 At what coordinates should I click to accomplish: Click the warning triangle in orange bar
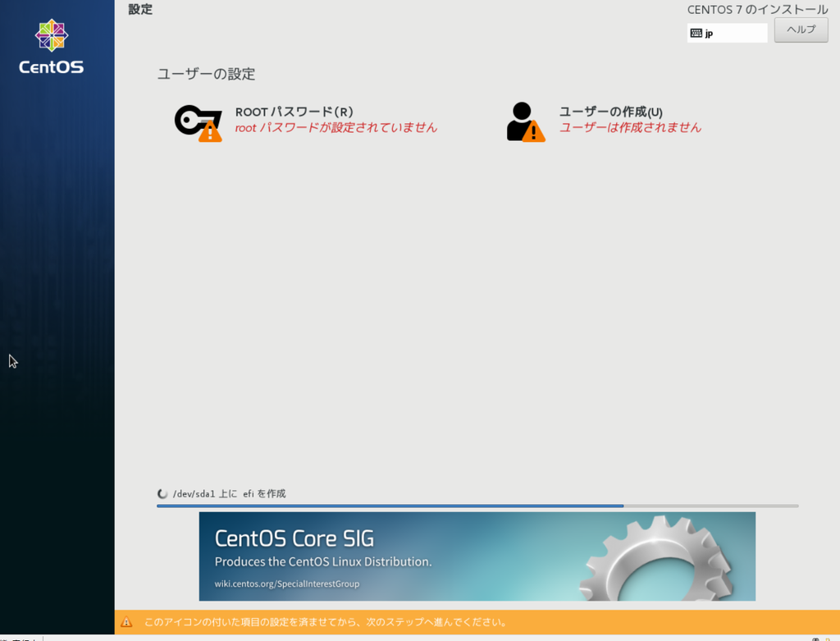tap(126, 622)
